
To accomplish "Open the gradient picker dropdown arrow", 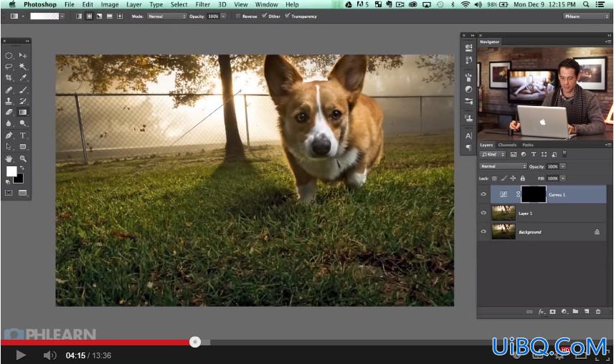I will click(62, 16).
